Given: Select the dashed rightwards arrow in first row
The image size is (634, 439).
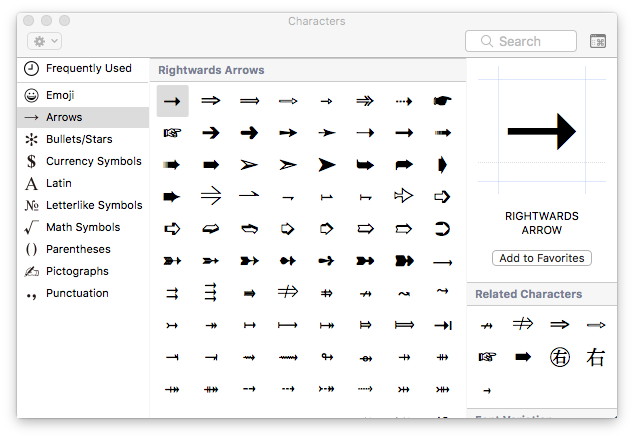Looking at the screenshot, I should point(404,101).
